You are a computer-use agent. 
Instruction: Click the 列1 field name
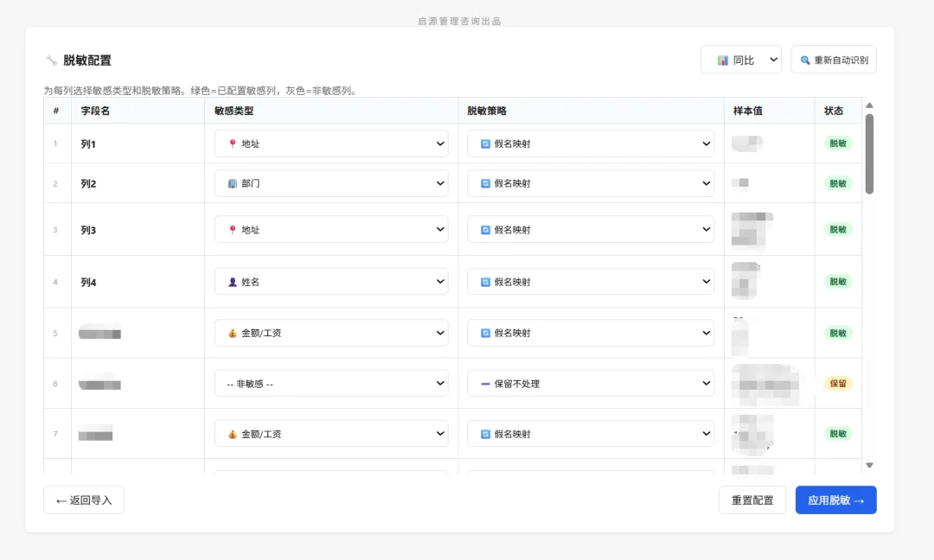[x=88, y=144]
